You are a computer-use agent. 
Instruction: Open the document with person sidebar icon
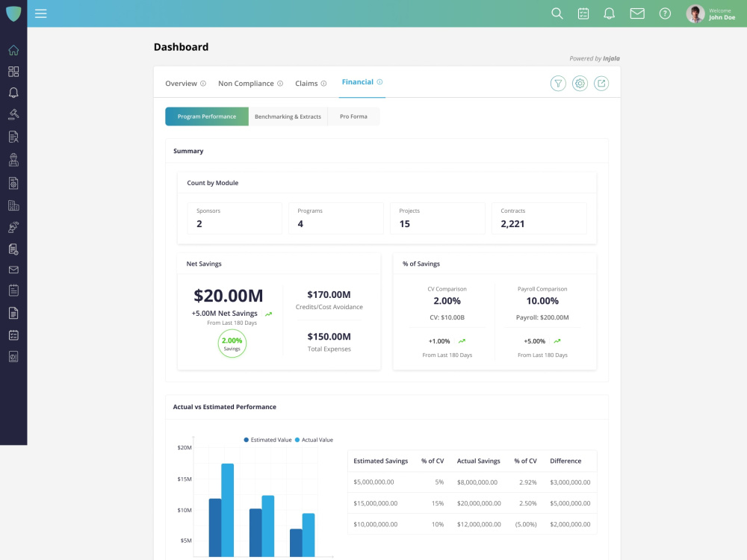[x=13, y=137]
